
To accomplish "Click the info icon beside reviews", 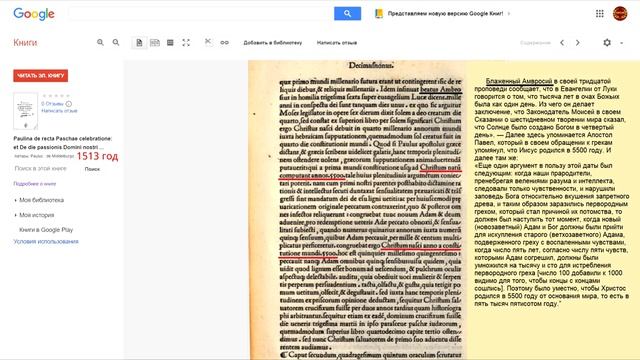I will pyautogui.click(x=69, y=104).
